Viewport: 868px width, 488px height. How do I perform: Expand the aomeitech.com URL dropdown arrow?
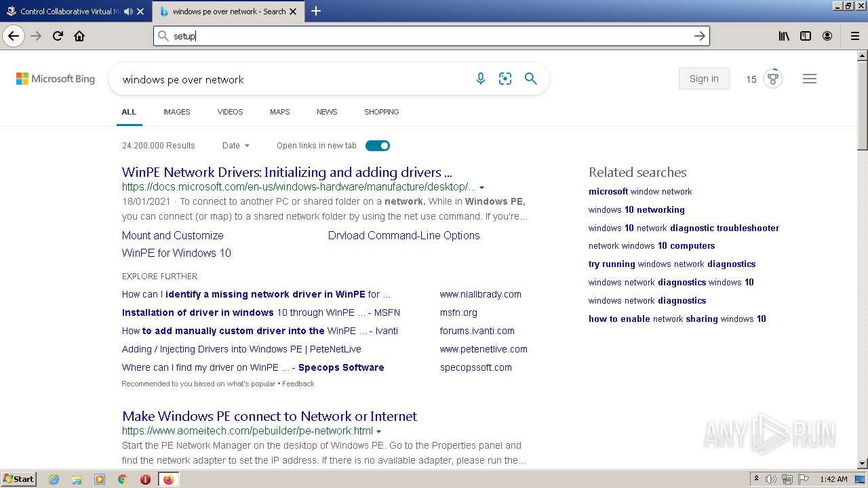tap(379, 431)
